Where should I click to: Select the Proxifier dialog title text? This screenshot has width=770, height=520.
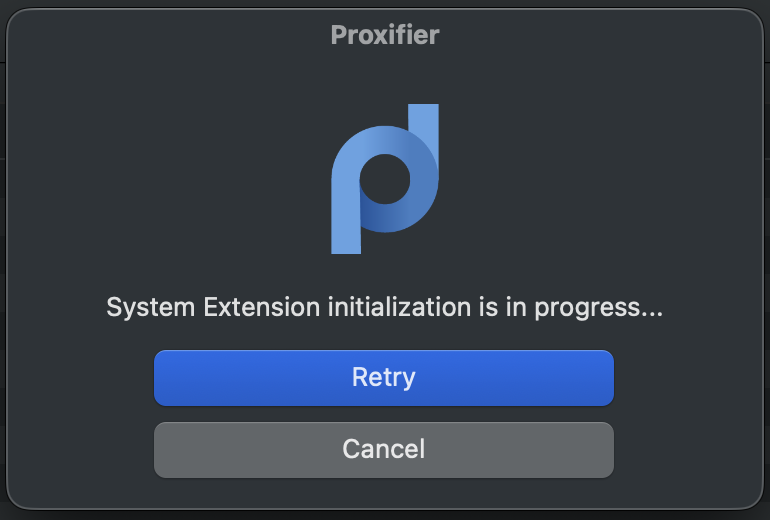tap(385, 35)
